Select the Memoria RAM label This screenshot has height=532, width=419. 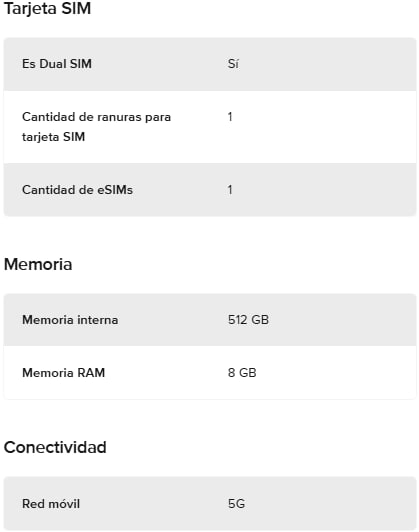coord(63,373)
